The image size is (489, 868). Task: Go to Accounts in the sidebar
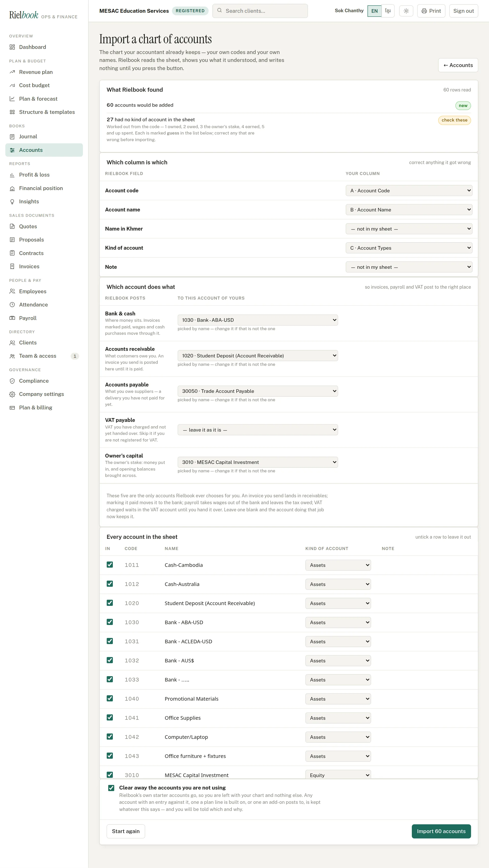coord(44,150)
